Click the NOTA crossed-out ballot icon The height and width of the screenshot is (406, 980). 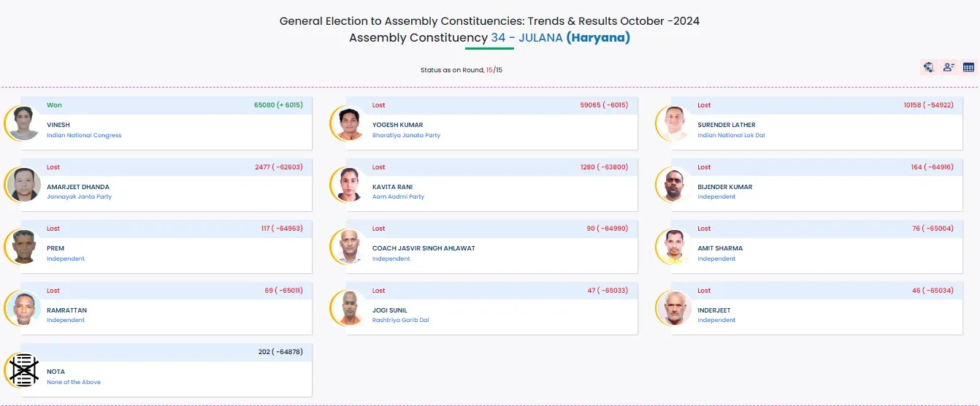coord(23,370)
